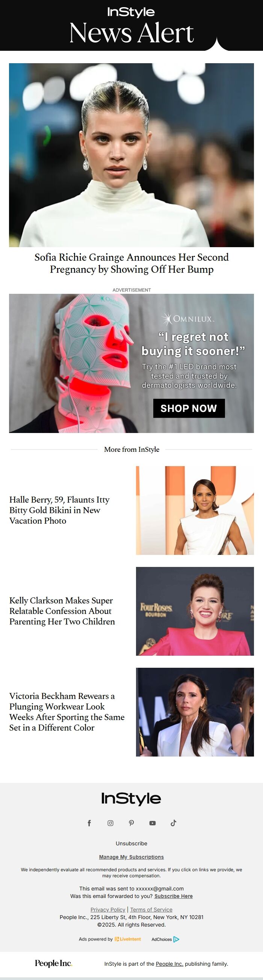Click the InStyle logo in footer
The image size is (263, 980).
pyautogui.click(x=131, y=799)
